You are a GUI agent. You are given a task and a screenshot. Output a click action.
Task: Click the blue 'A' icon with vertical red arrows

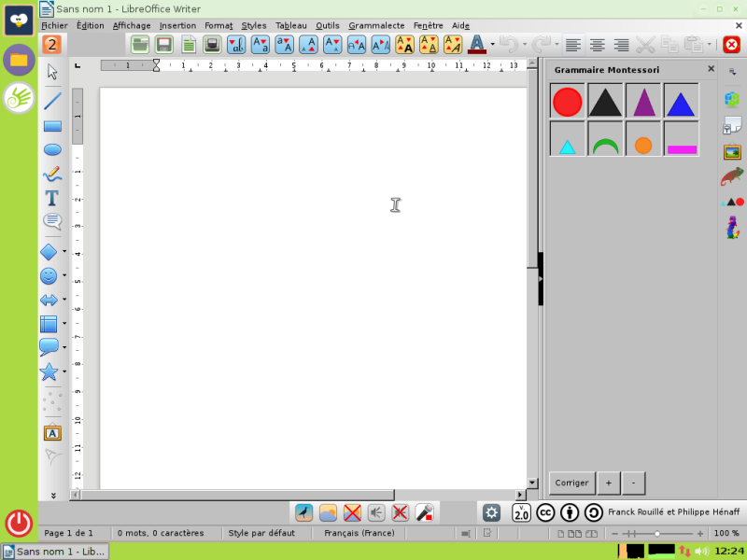(x=309, y=45)
